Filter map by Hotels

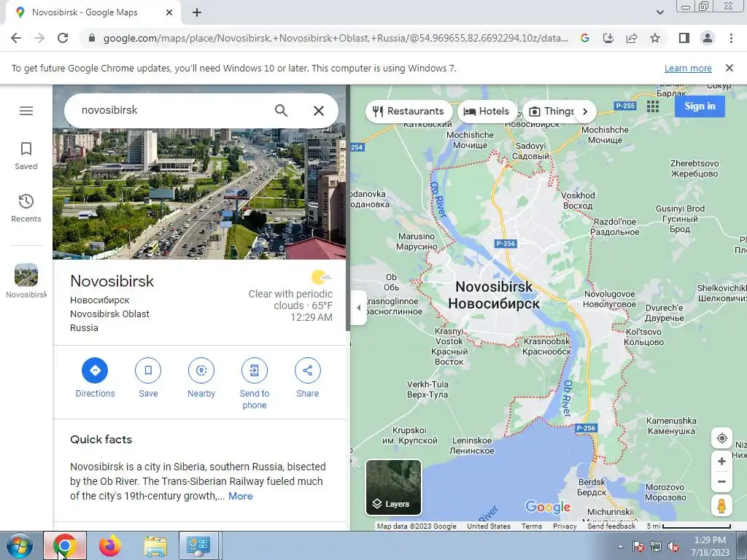coord(487,112)
